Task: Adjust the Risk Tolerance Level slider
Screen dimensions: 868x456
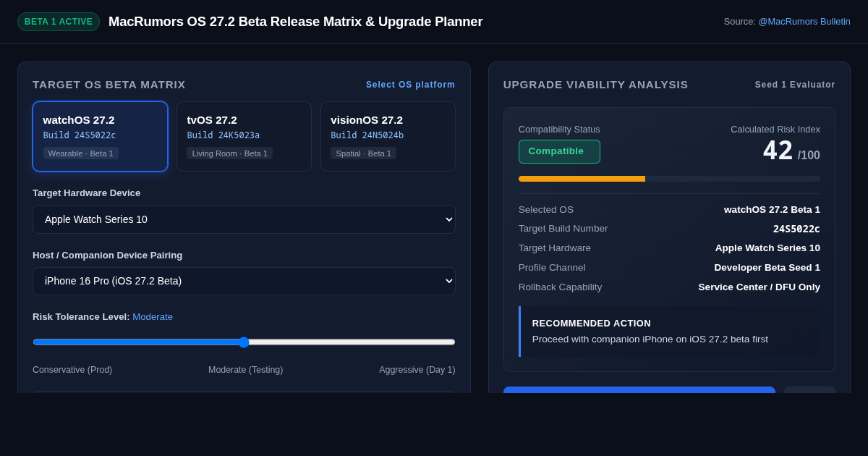Action: pos(244,342)
